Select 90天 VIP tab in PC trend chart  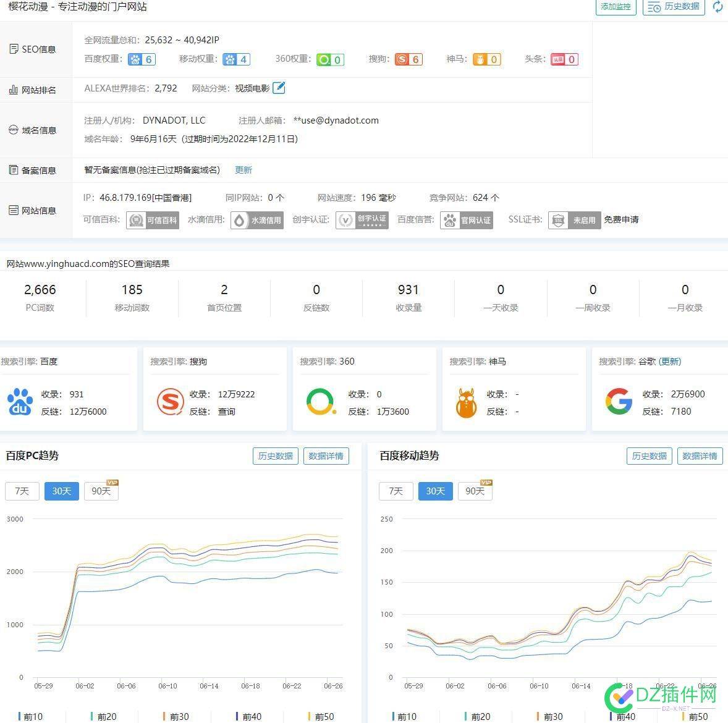[101, 491]
